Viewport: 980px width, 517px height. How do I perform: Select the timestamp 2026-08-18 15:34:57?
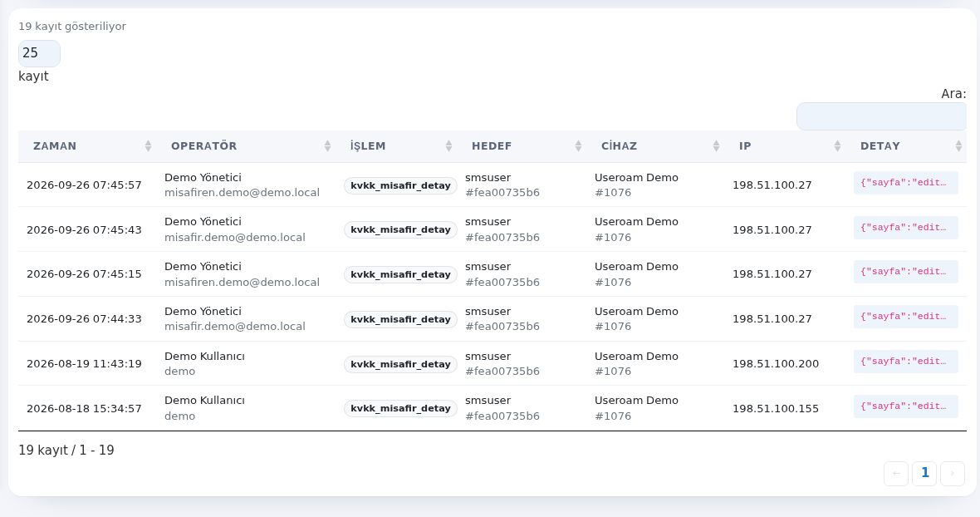point(85,409)
